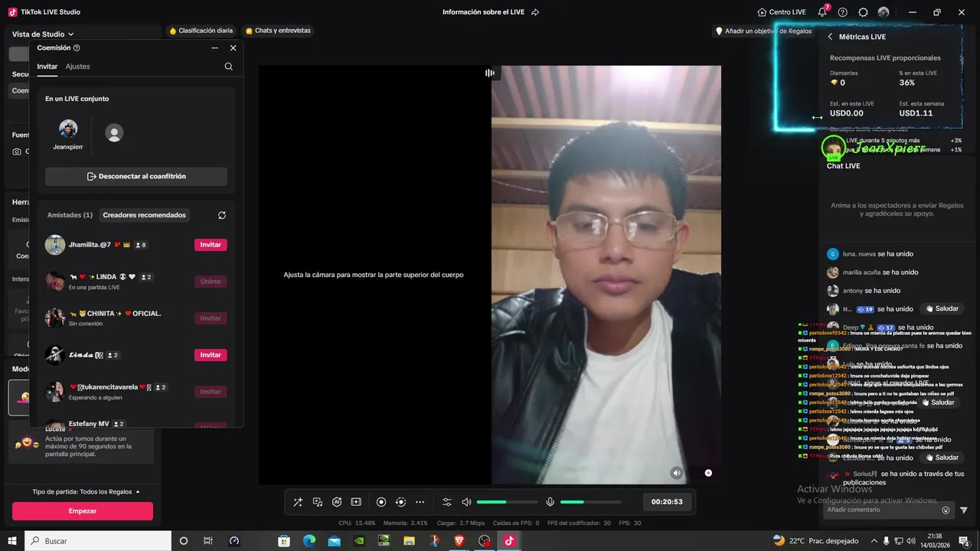Switch to the Amistades (1) tab
Image resolution: width=980 pixels, height=551 pixels.
pyautogui.click(x=70, y=215)
